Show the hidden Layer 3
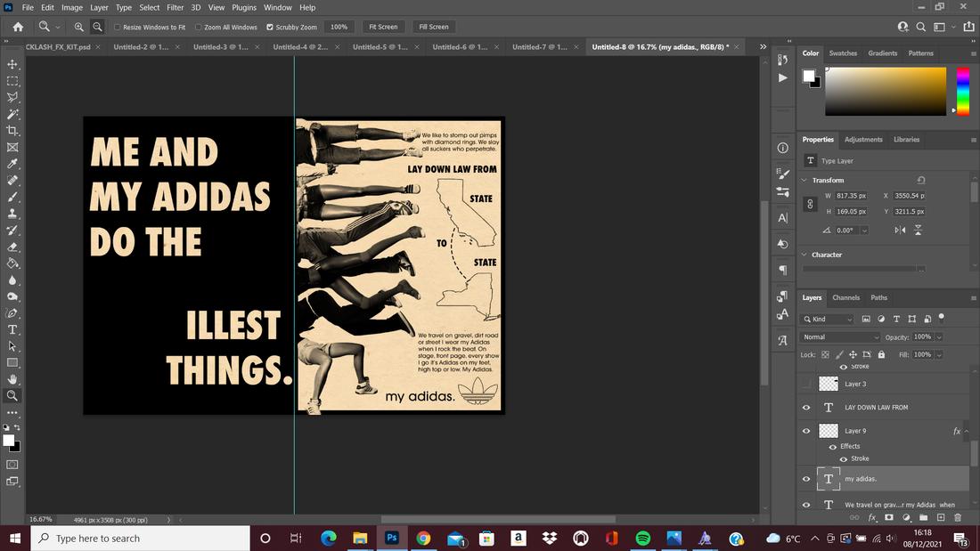 pos(806,384)
